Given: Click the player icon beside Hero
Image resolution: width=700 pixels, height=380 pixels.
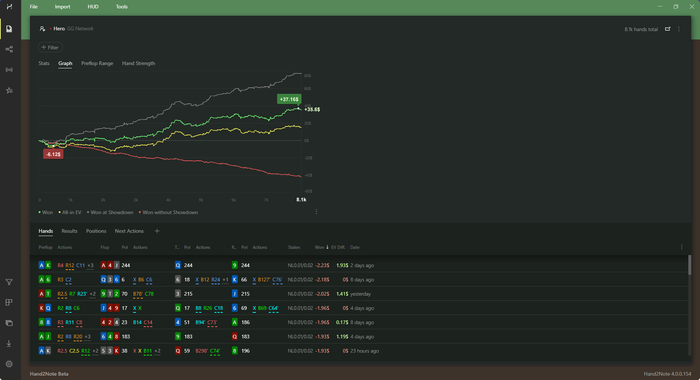Looking at the screenshot, I should [42, 29].
